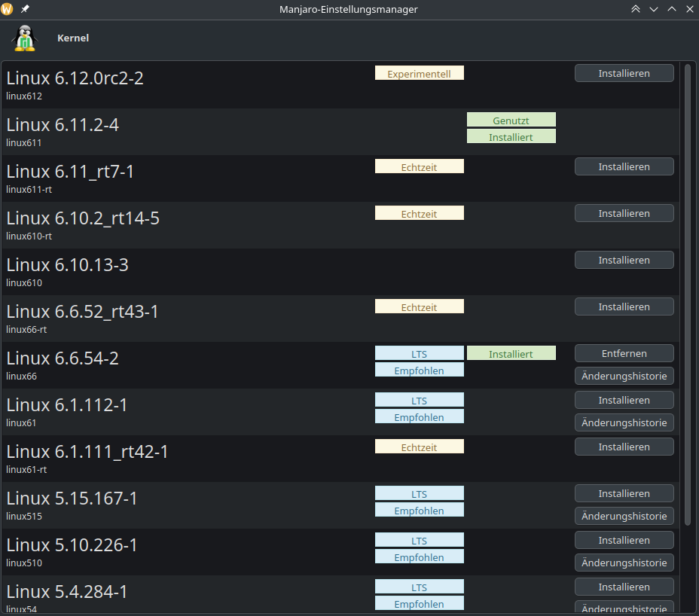Click the Kernel page title label
Viewport: 699px width, 616px height.
pyautogui.click(x=73, y=38)
